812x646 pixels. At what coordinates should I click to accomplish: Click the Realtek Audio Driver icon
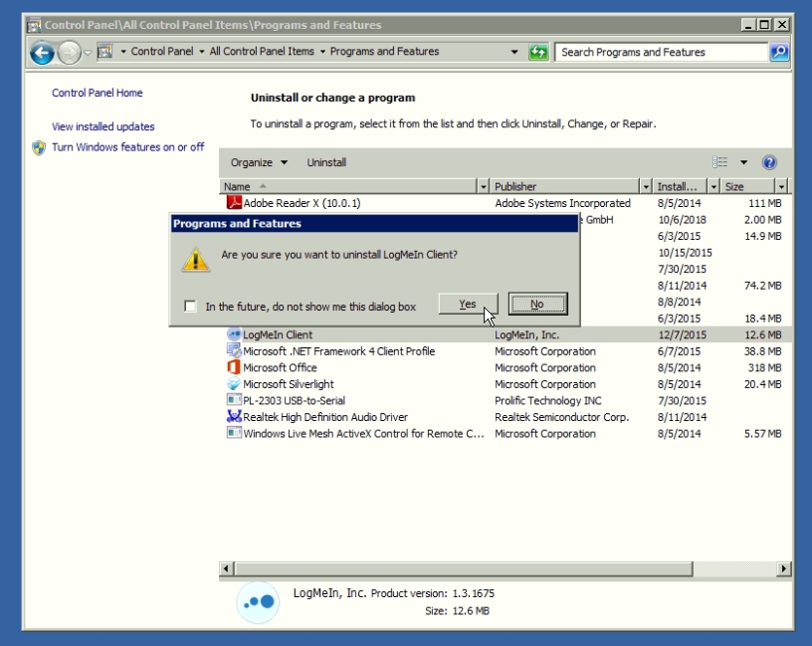click(x=234, y=416)
